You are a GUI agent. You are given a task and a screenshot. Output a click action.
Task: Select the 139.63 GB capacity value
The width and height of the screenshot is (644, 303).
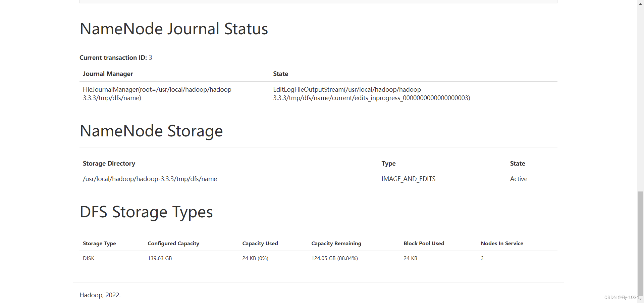160,258
